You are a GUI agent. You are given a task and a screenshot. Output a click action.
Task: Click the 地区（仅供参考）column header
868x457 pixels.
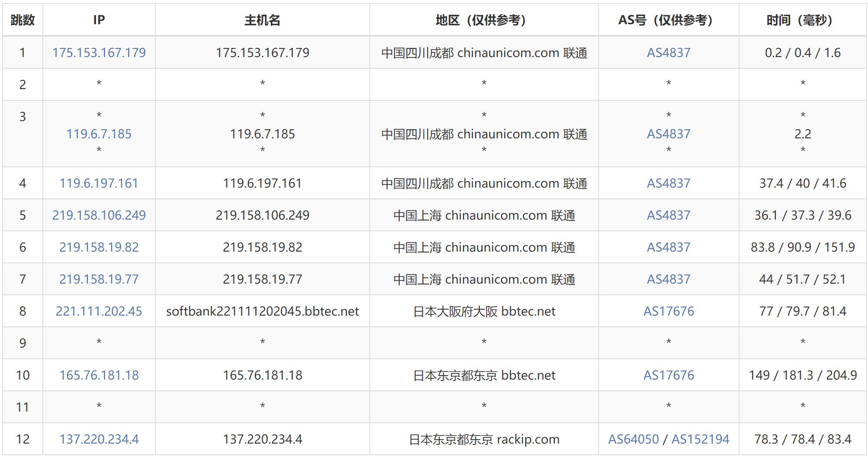pyautogui.click(x=484, y=20)
